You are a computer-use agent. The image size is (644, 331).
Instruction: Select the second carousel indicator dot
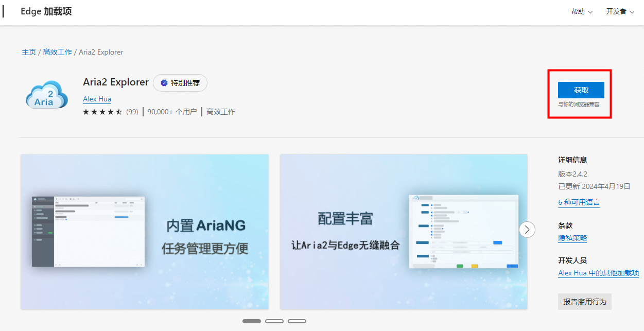(x=274, y=321)
